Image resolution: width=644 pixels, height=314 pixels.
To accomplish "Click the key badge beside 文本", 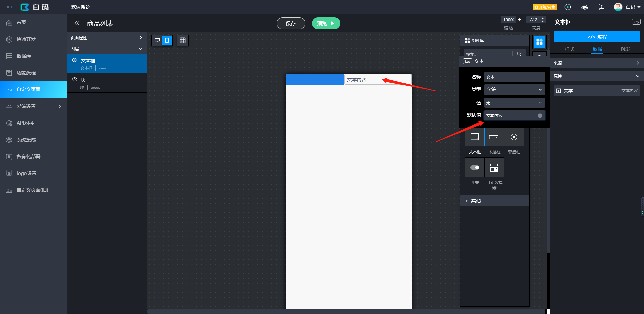I will point(468,61).
